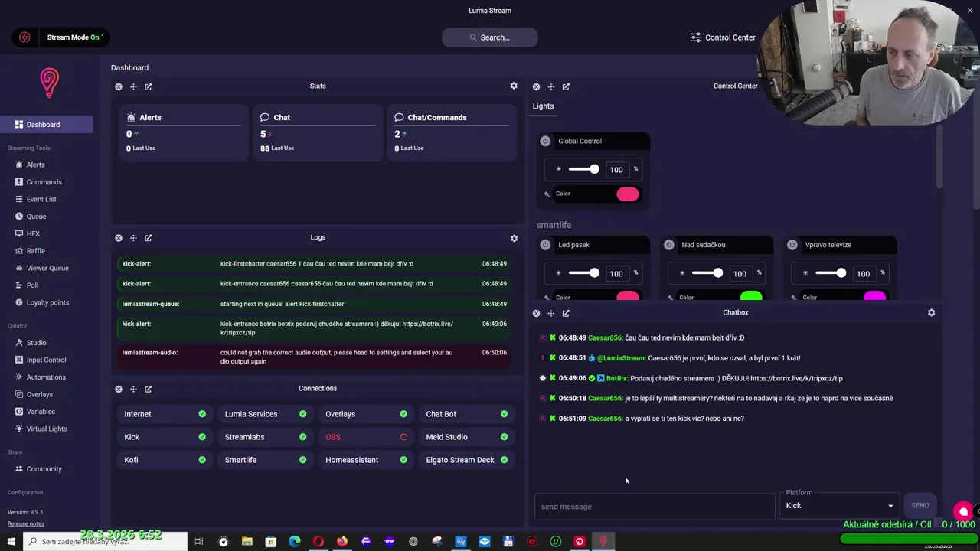Click the Control Center sliders icon in header
This screenshot has height=551, width=980.
click(x=695, y=37)
